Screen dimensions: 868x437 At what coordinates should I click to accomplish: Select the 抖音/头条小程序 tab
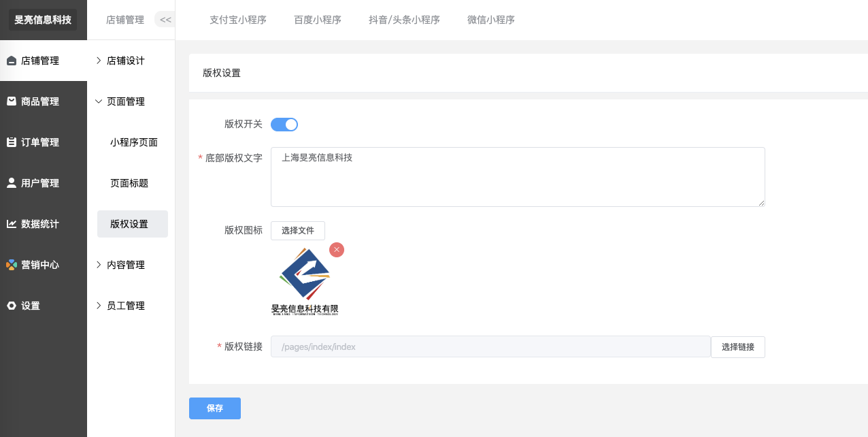tap(404, 20)
